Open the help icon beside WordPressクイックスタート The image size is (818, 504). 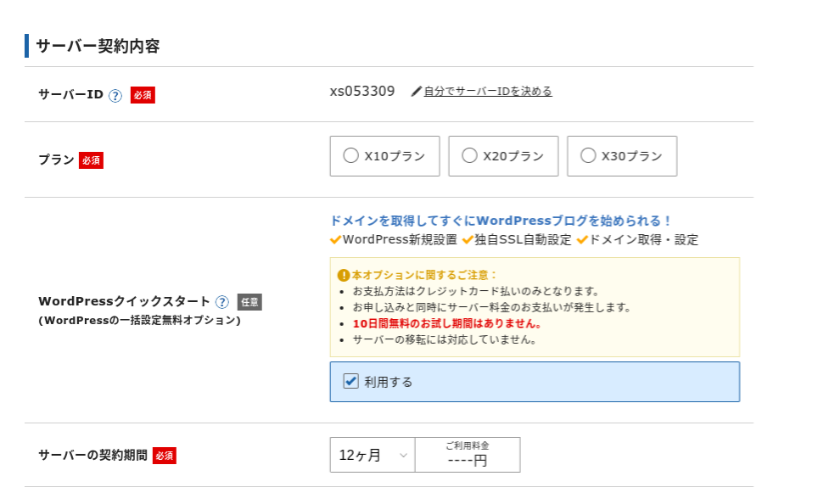[x=222, y=302]
